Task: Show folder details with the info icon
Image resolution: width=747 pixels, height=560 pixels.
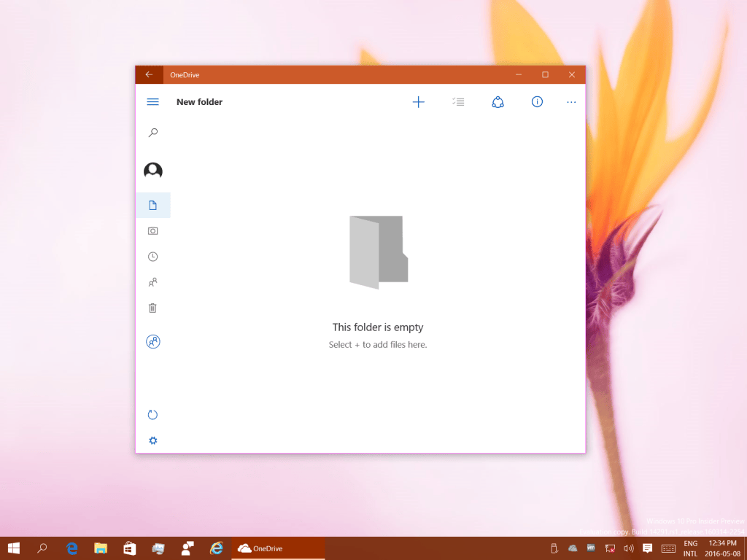Action: [537, 101]
